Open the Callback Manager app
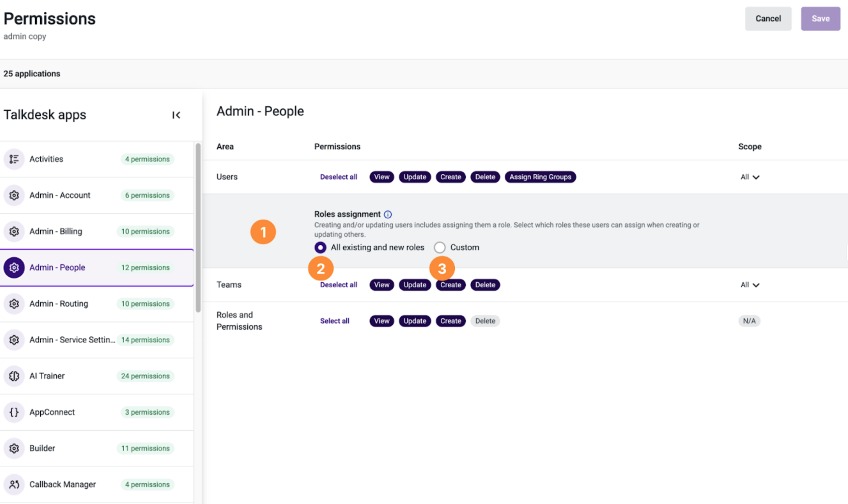This screenshot has height=504, width=848. point(97,484)
